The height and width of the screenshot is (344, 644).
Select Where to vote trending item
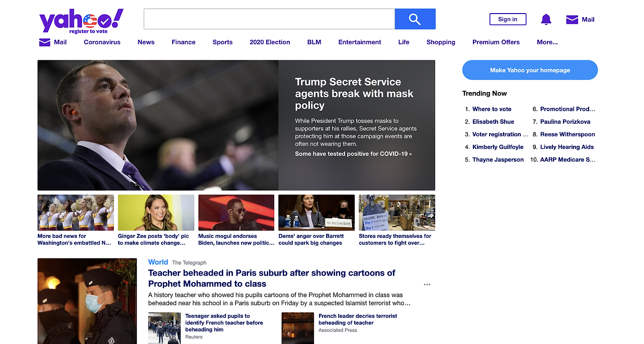tap(492, 109)
